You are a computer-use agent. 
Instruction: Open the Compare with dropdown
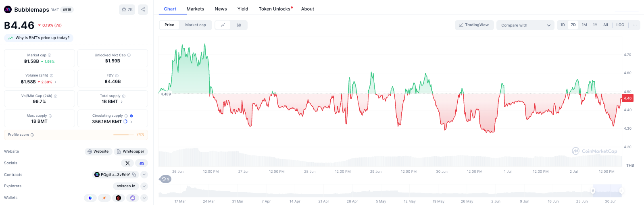pos(525,25)
